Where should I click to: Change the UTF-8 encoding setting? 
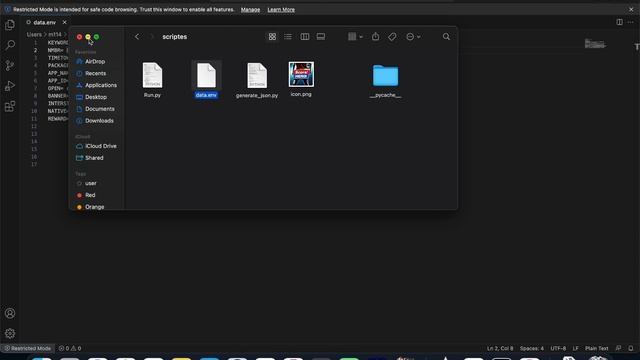(x=558, y=348)
